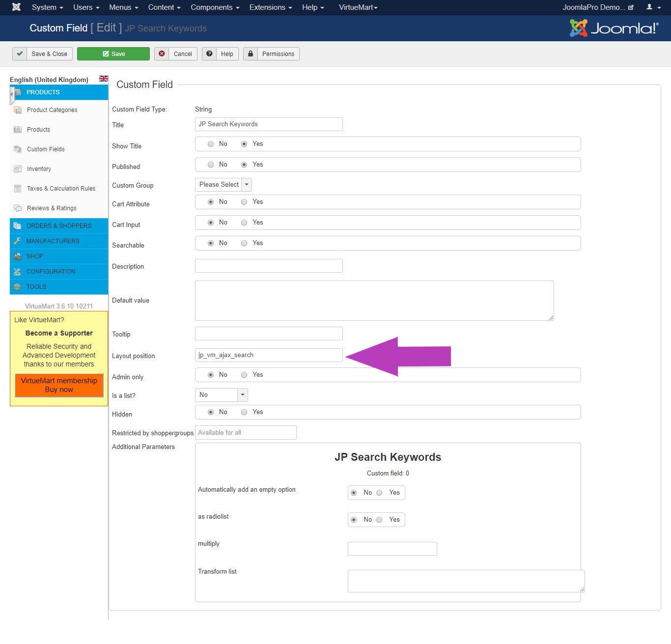Open the Extensions menu
This screenshot has width=671, height=644.
click(x=270, y=7)
